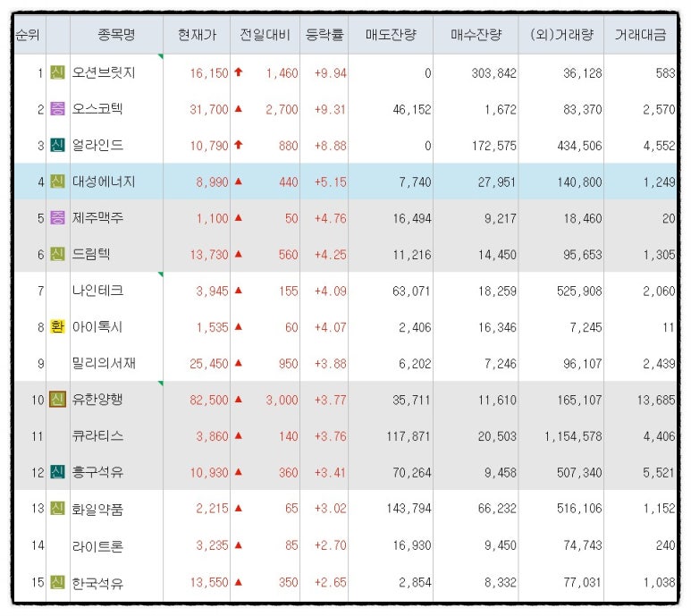Click the 신 badge beside 유한양행
The height and width of the screenshot is (616, 691).
pyautogui.click(x=58, y=400)
